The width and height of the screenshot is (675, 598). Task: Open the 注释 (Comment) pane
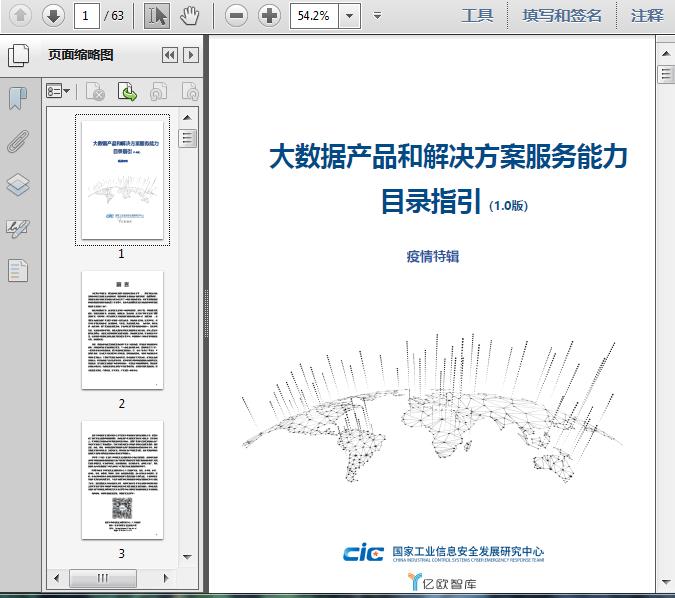647,15
